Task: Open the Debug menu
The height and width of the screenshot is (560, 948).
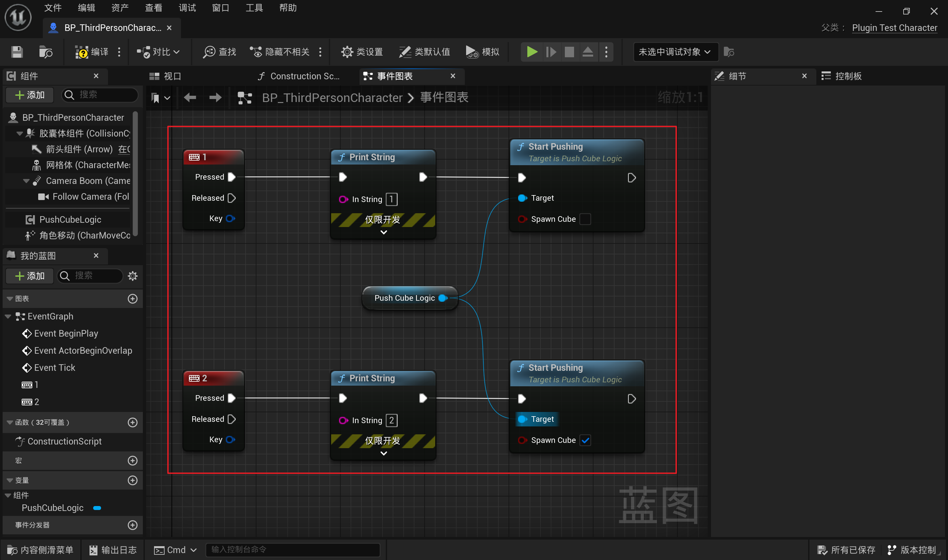Action: [x=187, y=8]
